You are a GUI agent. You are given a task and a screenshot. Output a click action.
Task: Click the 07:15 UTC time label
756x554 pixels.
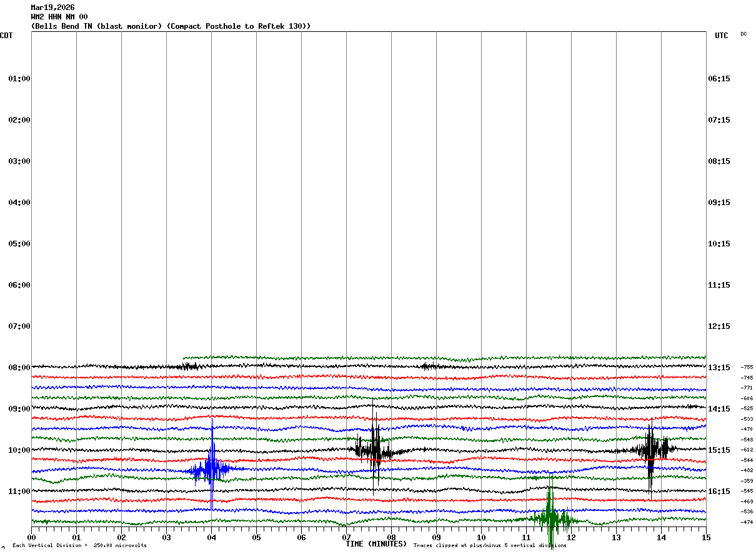(x=719, y=120)
